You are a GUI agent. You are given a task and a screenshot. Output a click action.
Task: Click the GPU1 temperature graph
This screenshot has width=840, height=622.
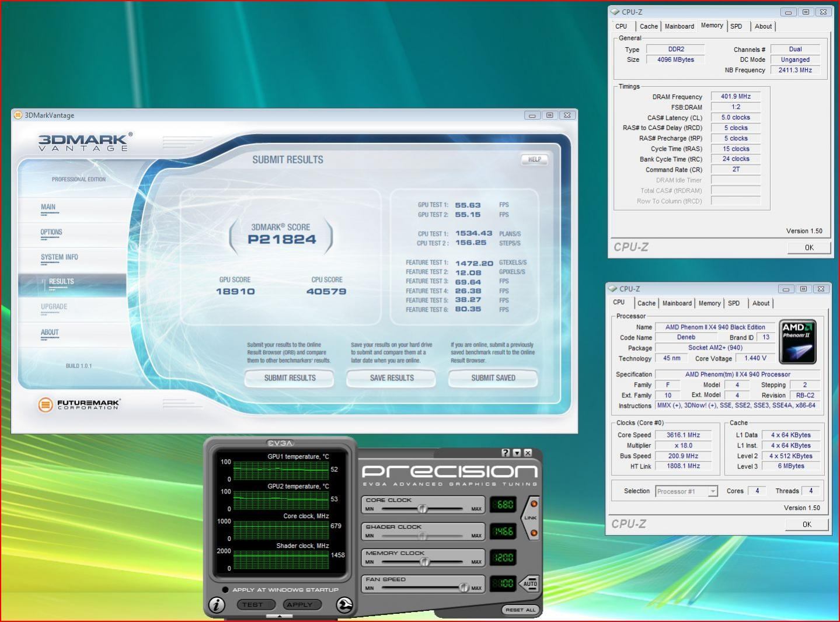(281, 470)
